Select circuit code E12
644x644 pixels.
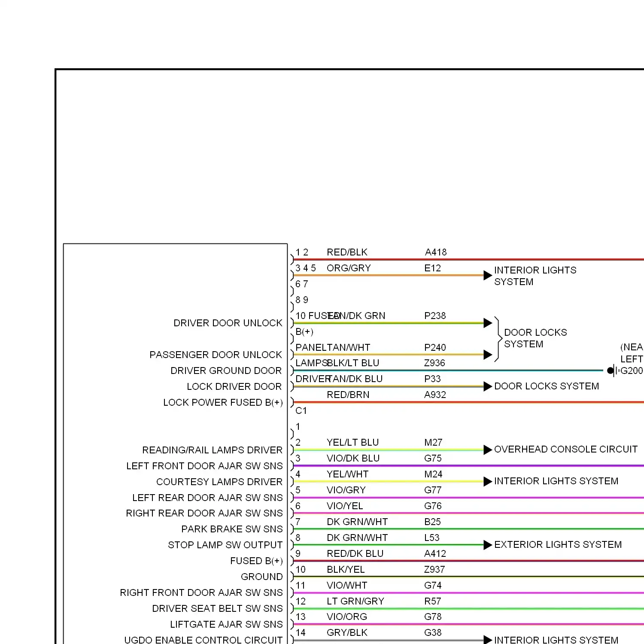point(433,268)
